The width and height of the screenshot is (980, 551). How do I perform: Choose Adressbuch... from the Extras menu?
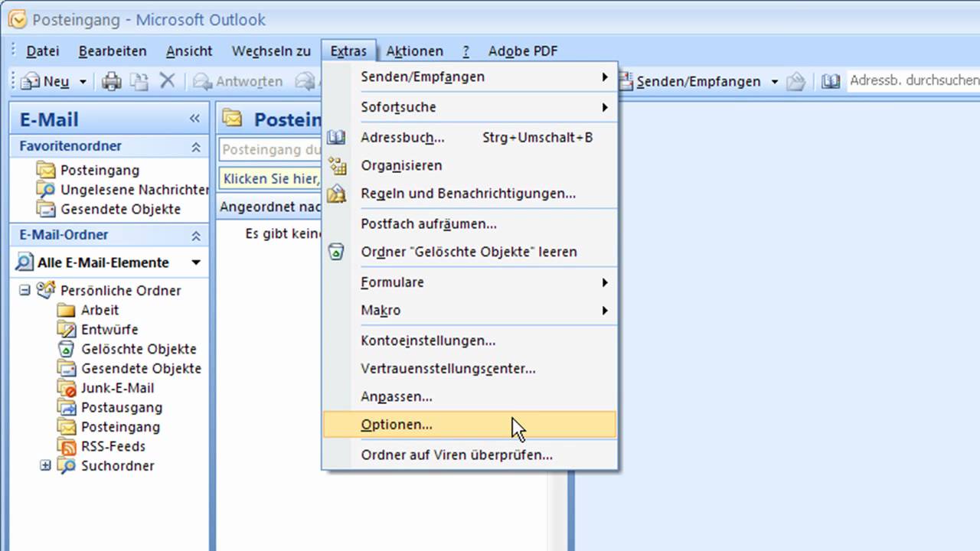click(469, 138)
